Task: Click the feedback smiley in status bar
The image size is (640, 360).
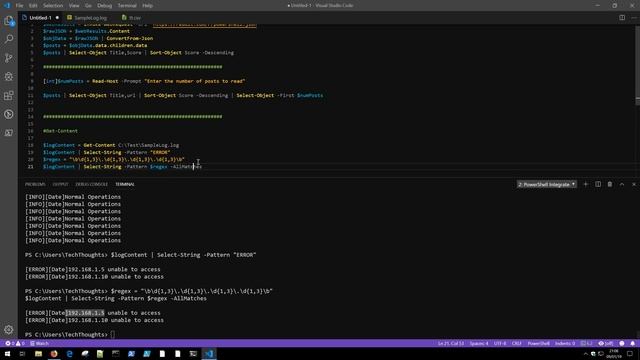Action: coord(622,343)
